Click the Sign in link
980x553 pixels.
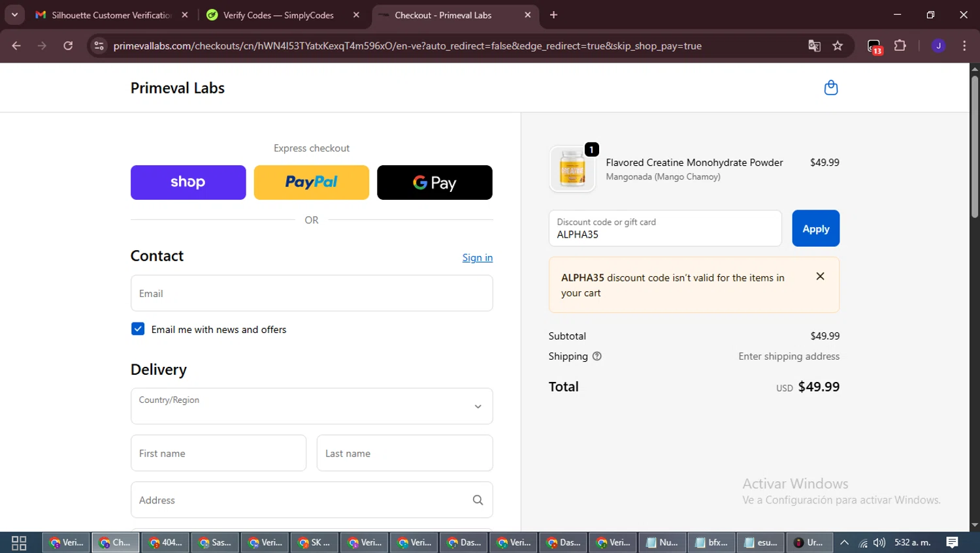click(478, 258)
